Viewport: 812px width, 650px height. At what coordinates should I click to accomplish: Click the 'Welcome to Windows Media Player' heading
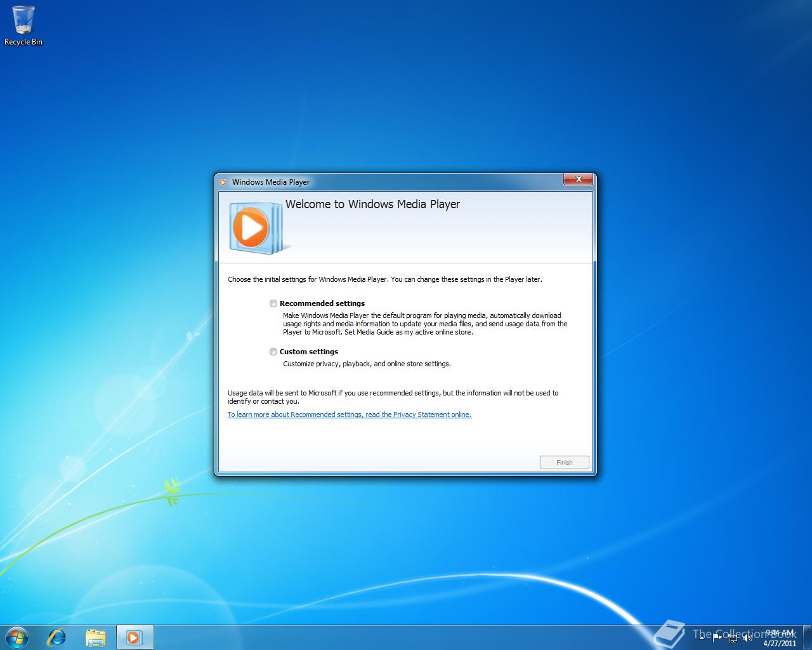pos(372,204)
